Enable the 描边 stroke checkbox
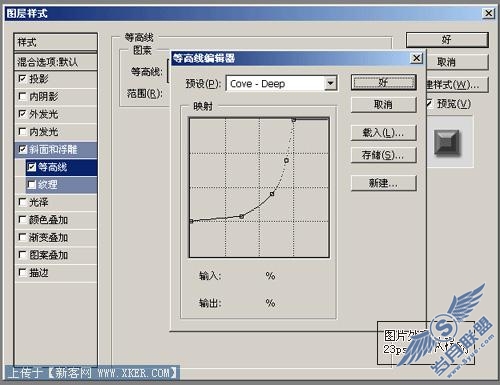The height and width of the screenshot is (385, 500). (22, 272)
